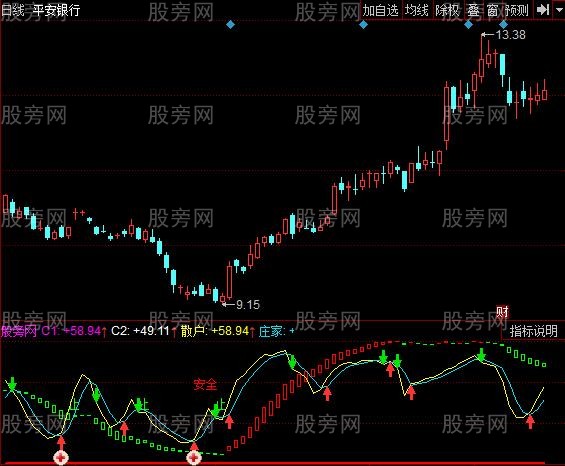
Task: Click the red 财 finance marker icon
Action: click(x=502, y=312)
